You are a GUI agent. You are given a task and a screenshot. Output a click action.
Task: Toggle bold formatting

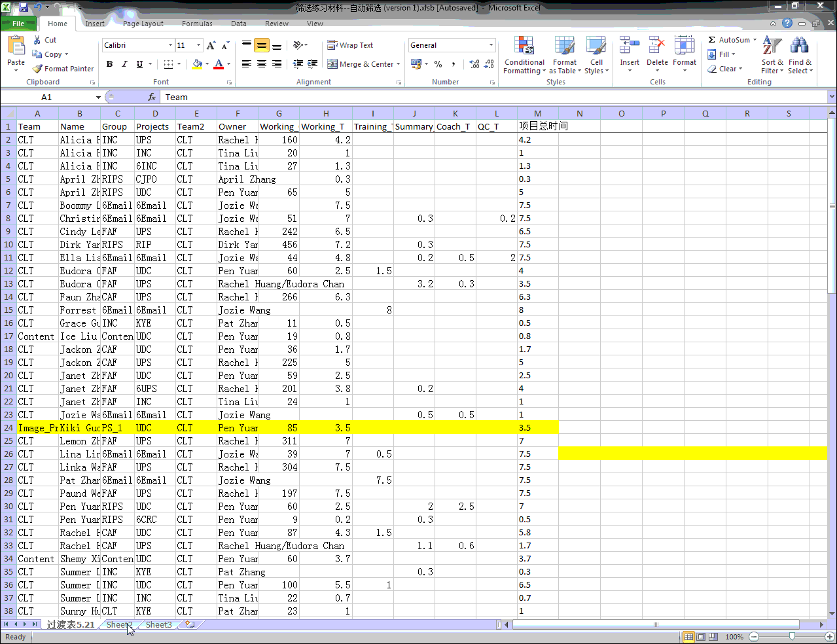click(109, 64)
